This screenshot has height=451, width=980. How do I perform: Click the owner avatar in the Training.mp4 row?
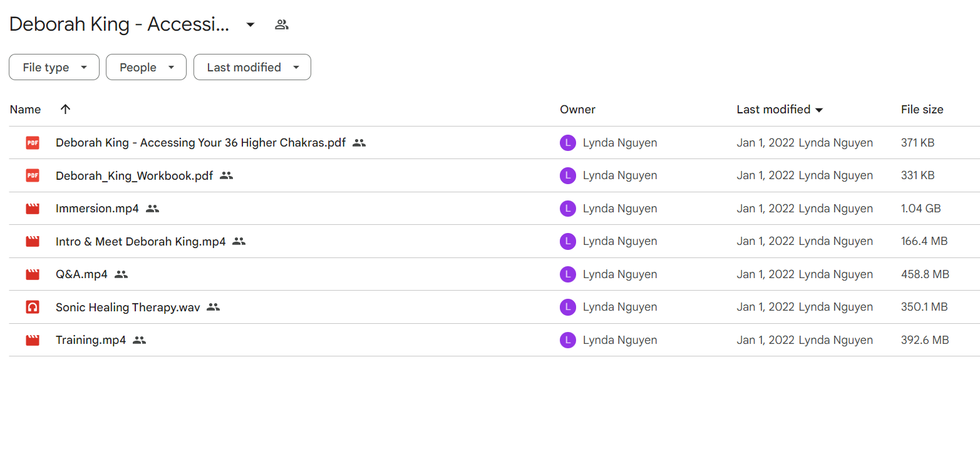[567, 340]
